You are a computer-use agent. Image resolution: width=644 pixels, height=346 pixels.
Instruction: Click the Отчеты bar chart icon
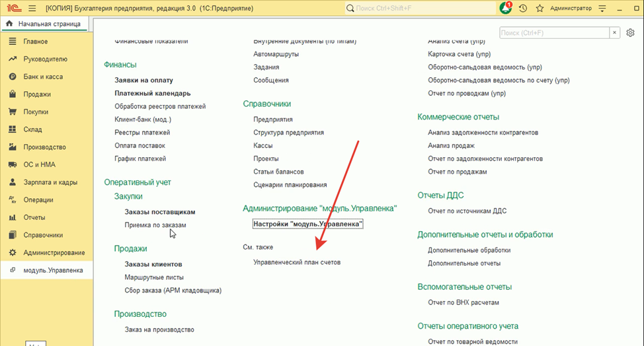(x=13, y=217)
